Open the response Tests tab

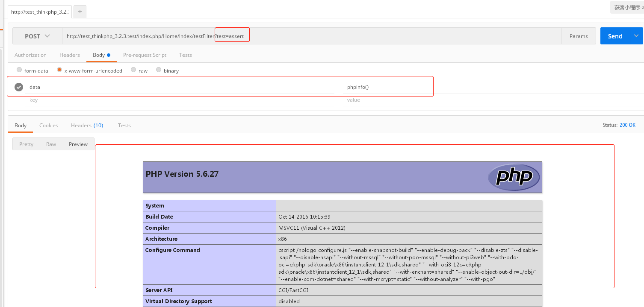coord(124,126)
